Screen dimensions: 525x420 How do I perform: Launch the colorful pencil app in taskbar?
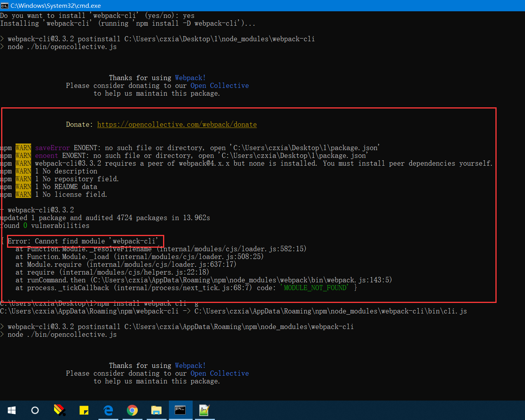[x=60, y=410]
